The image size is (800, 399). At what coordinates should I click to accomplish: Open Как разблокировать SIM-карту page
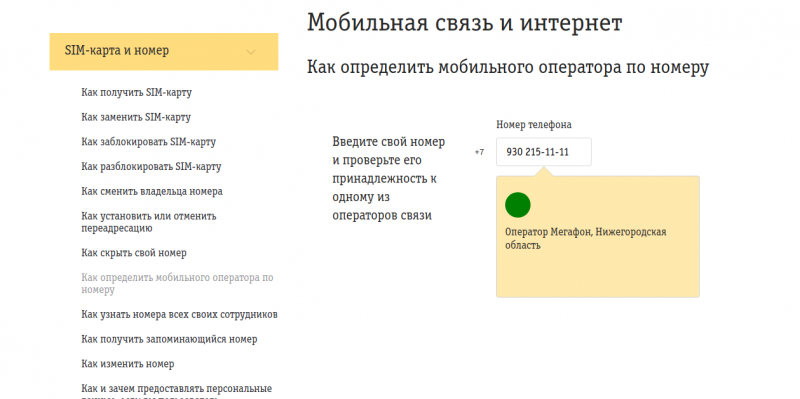click(151, 166)
